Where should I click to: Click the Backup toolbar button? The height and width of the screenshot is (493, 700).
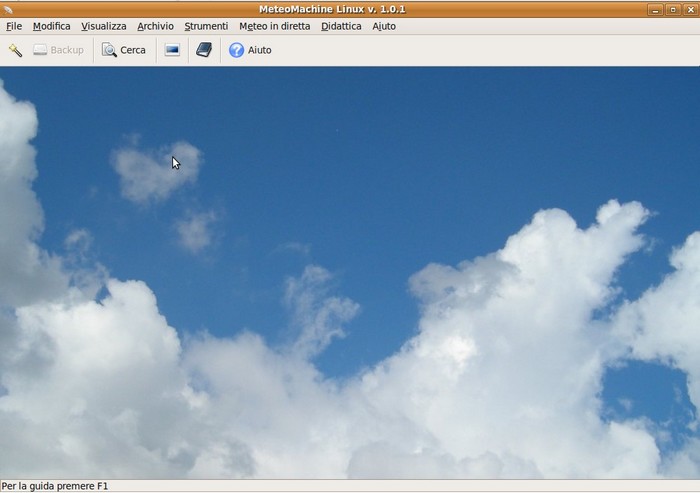pos(58,50)
